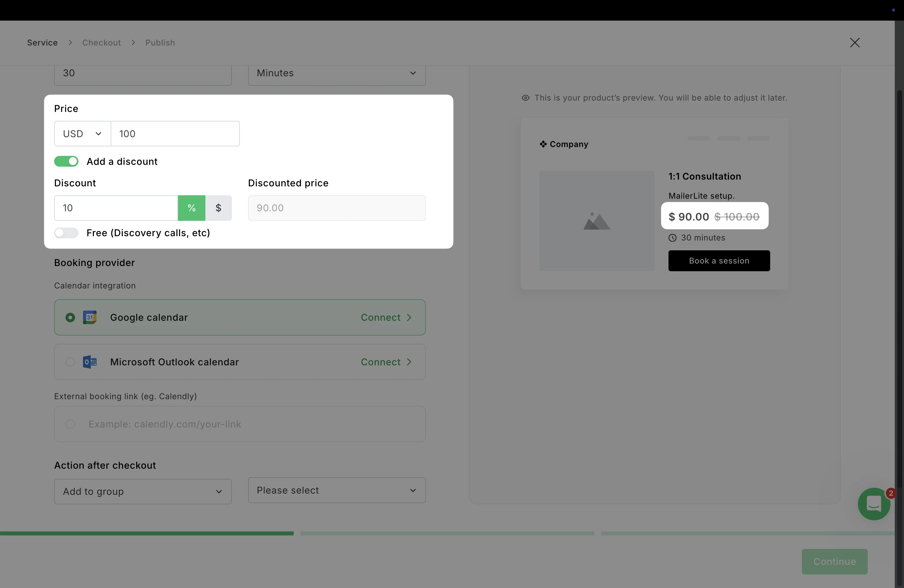The image size is (904, 588).
Task: Click the clock icon beside 30 minutes
Action: point(672,238)
